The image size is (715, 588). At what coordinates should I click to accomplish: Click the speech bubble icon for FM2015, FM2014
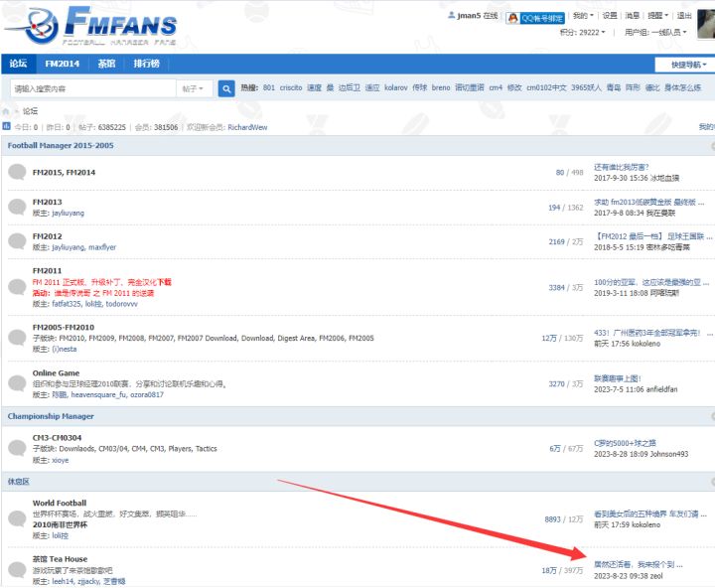tap(17, 172)
